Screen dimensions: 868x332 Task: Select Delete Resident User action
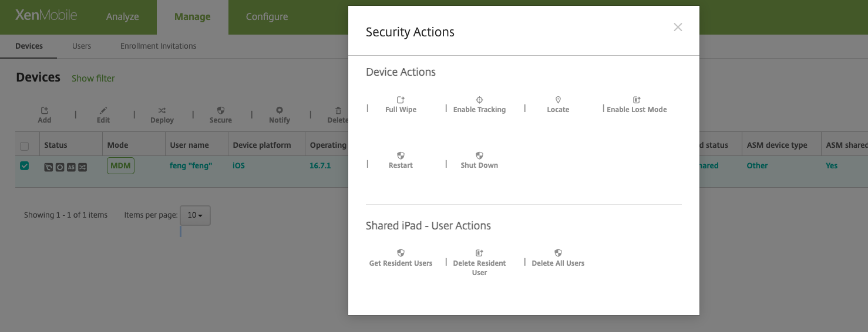pyautogui.click(x=479, y=262)
